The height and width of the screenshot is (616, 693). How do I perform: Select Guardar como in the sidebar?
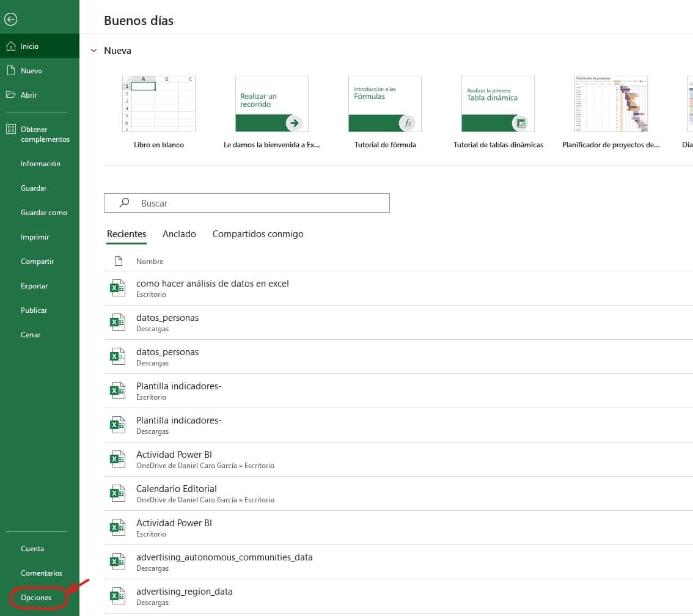43,212
